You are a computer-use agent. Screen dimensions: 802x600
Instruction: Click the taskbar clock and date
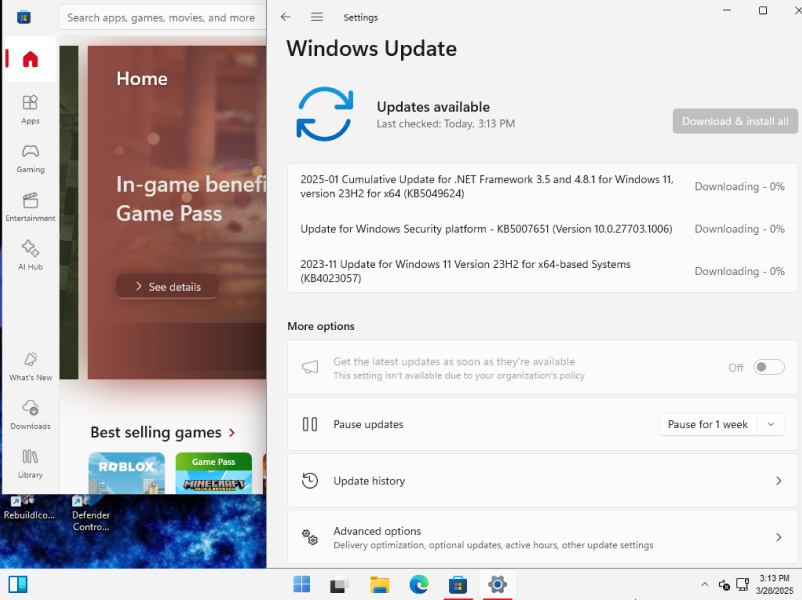click(774, 584)
